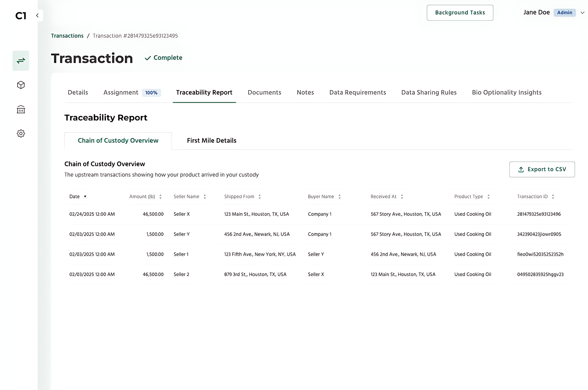Open the bank building sidebar icon
The width and height of the screenshot is (588, 390).
click(x=21, y=109)
